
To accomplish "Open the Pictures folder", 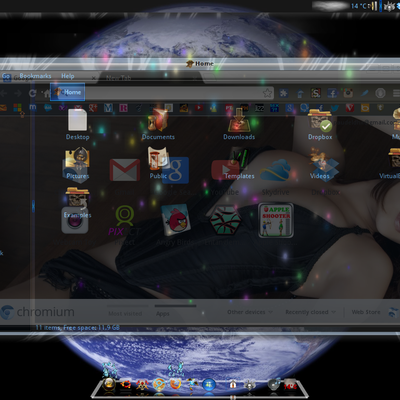I will tap(78, 163).
